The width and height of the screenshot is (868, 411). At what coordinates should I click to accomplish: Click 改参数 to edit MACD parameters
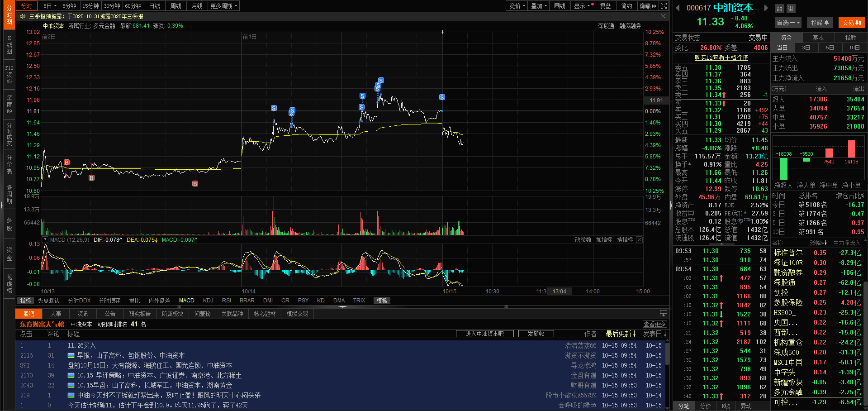[x=583, y=240]
